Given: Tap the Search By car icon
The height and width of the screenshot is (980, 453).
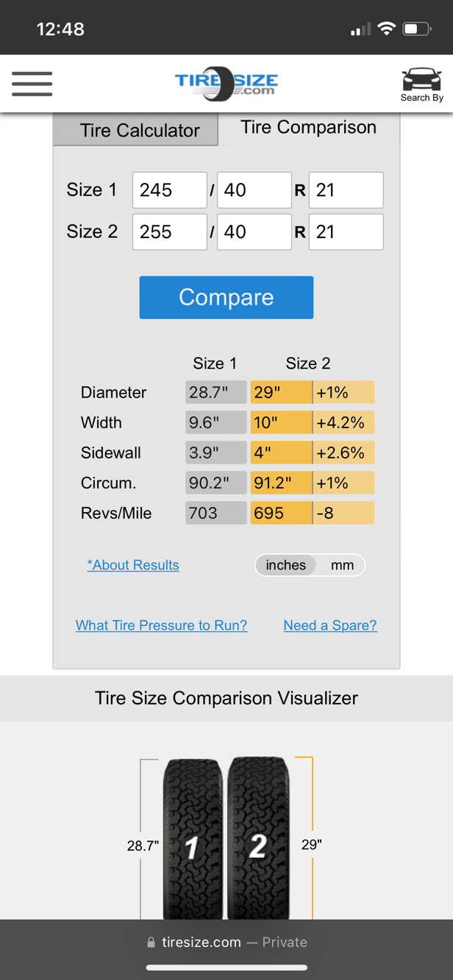Looking at the screenshot, I should coord(421,84).
